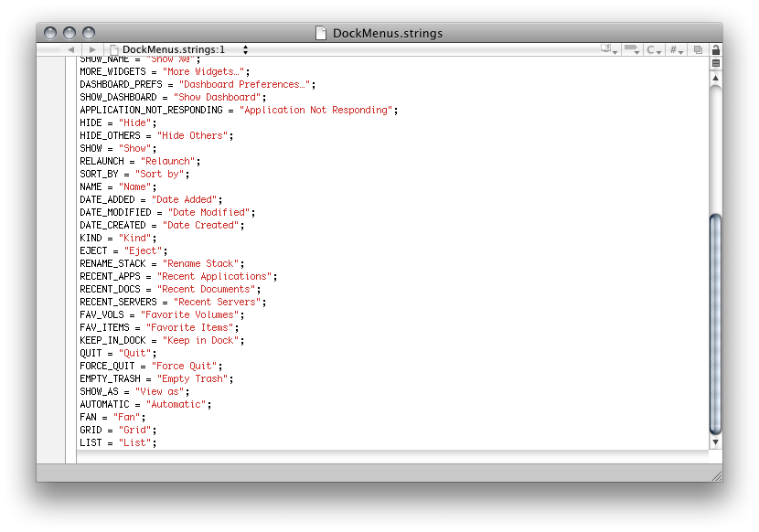
Task: Click the HIDE key line
Action: pyautogui.click(x=118, y=123)
